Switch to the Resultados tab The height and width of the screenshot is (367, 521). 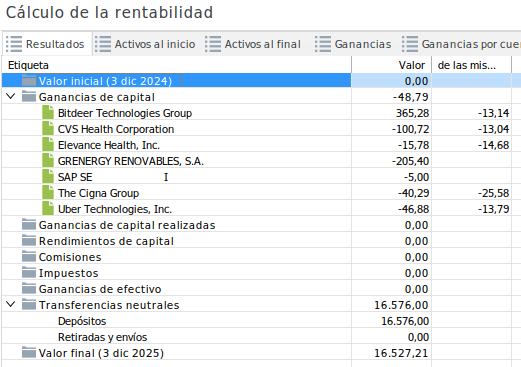47,44
